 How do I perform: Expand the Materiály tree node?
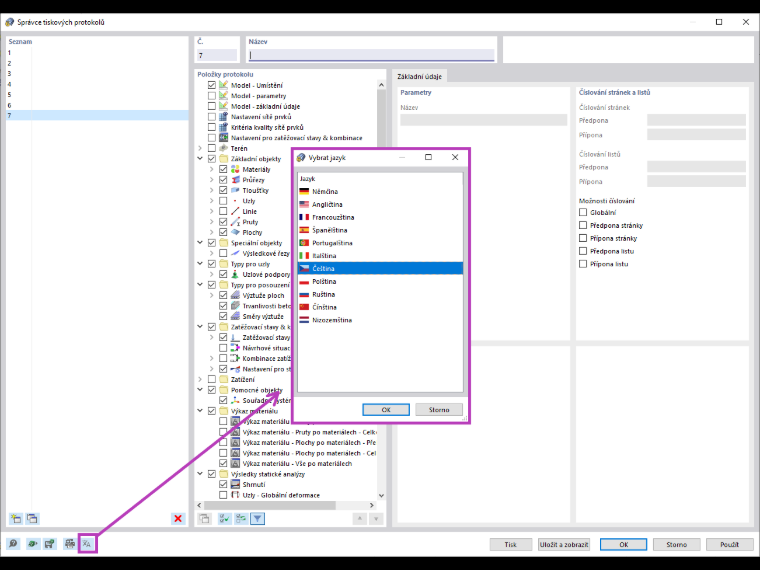[211, 169]
